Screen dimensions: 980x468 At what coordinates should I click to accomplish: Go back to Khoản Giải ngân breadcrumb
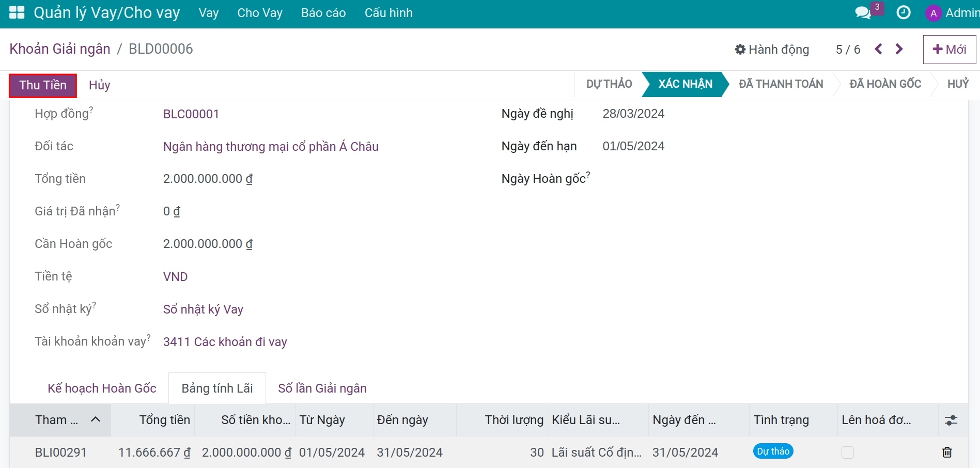[60, 49]
